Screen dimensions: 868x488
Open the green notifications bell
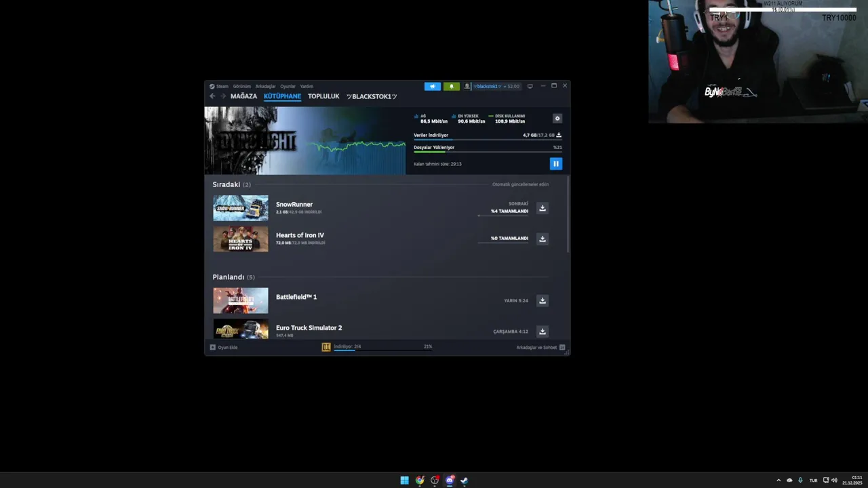point(451,87)
